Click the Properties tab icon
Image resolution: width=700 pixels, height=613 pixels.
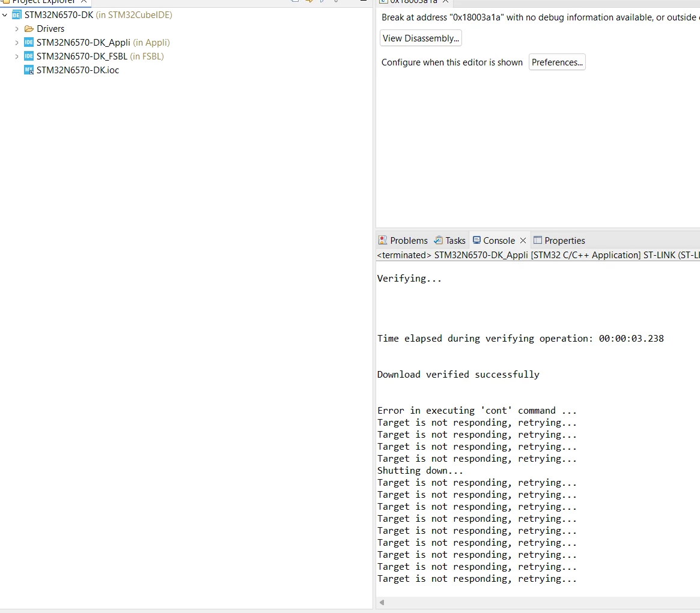pyautogui.click(x=538, y=241)
